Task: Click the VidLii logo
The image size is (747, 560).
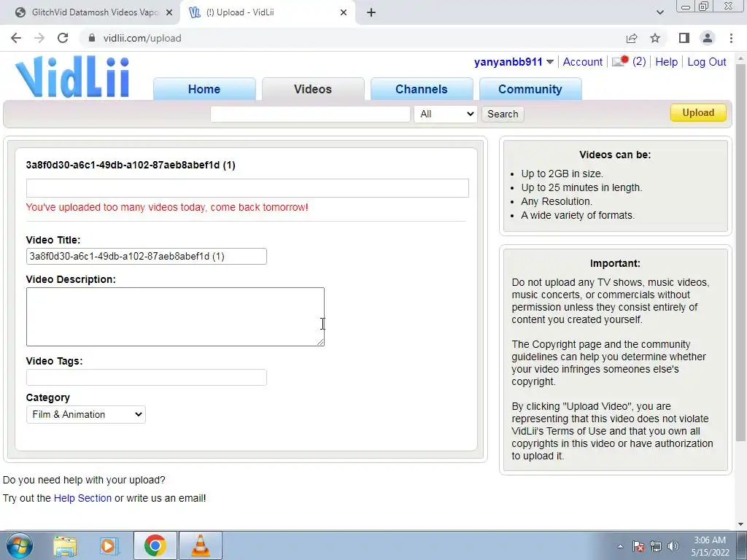Action: (x=72, y=77)
